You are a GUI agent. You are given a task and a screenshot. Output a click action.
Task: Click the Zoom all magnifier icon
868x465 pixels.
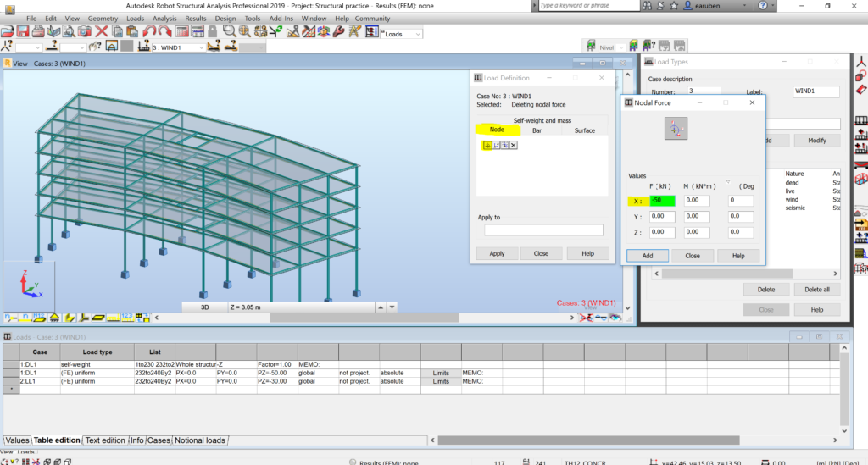[x=245, y=32]
